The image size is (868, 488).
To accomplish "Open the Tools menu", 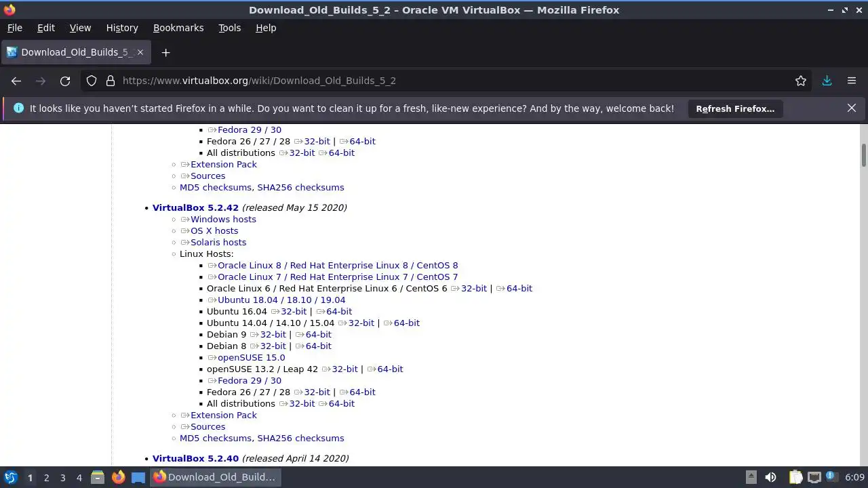I will tap(229, 28).
